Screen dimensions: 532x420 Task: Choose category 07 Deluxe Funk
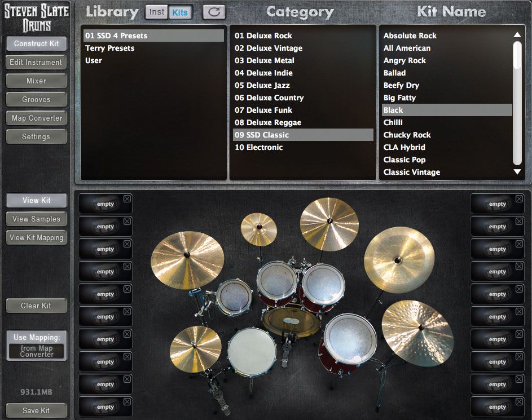point(304,110)
